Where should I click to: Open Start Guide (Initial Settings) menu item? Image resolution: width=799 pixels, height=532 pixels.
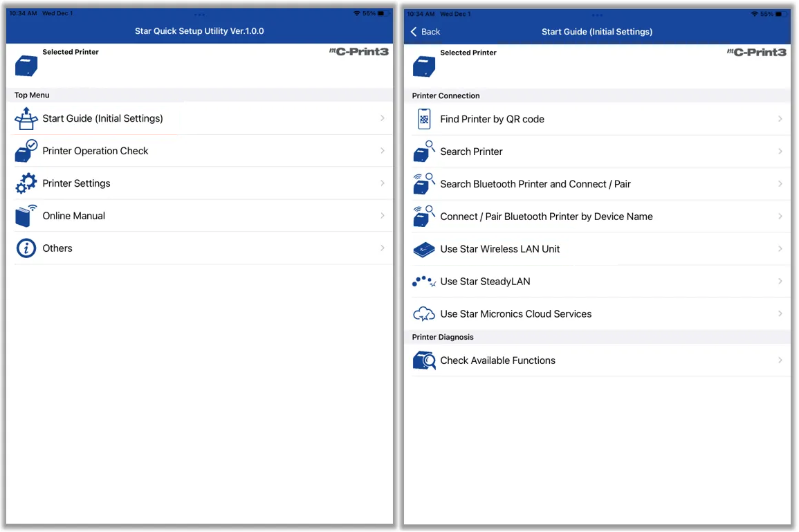click(199, 119)
